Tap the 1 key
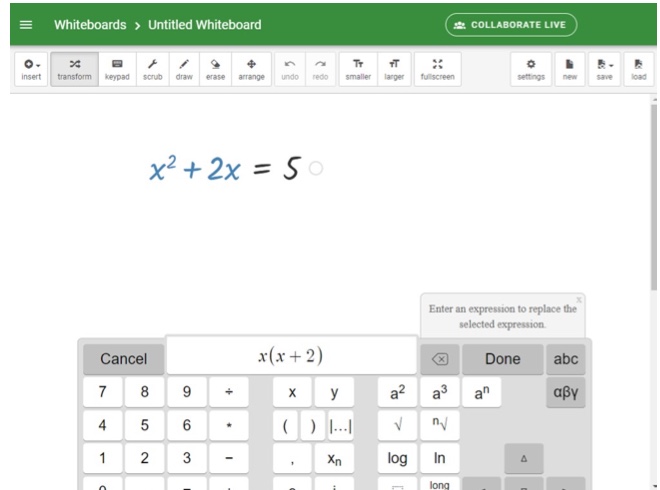Image resolution: width=660 pixels, height=490 pixels. point(102,458)
